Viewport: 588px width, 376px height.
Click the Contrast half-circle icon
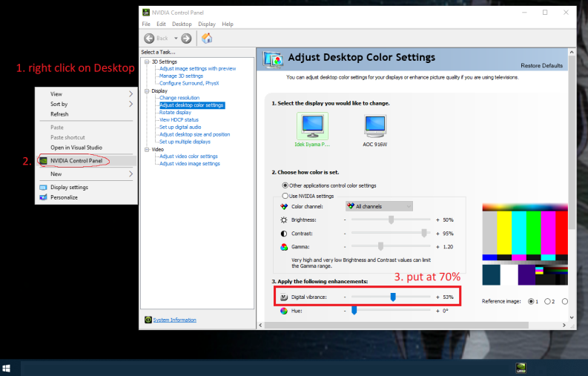pyautogui.click(x=284, y=234)
